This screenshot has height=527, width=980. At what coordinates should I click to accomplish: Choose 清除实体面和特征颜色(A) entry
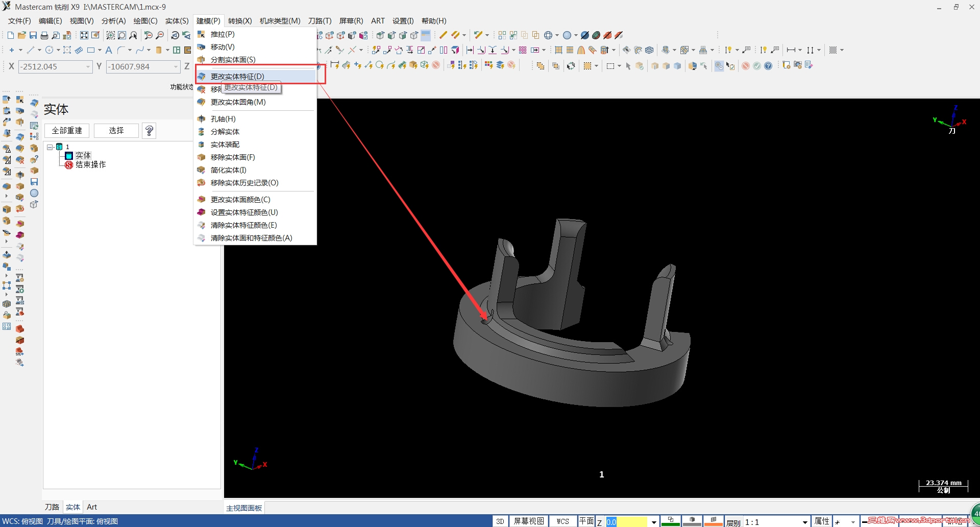(255, 238)
